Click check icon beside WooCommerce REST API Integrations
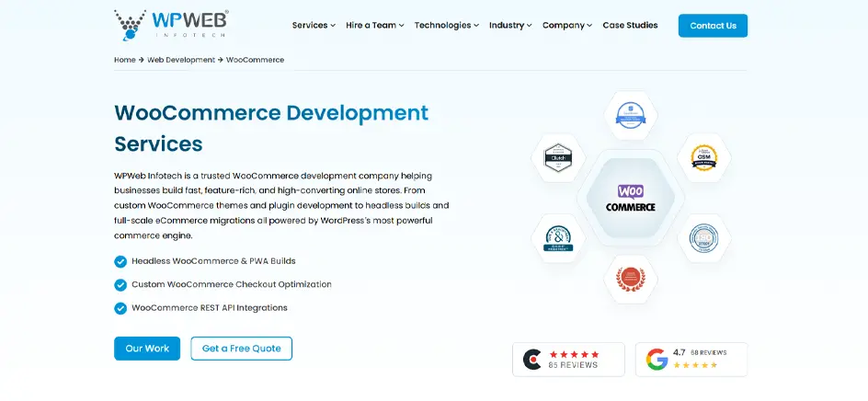Screen dimensions: 868x401 tap(120, 308)
